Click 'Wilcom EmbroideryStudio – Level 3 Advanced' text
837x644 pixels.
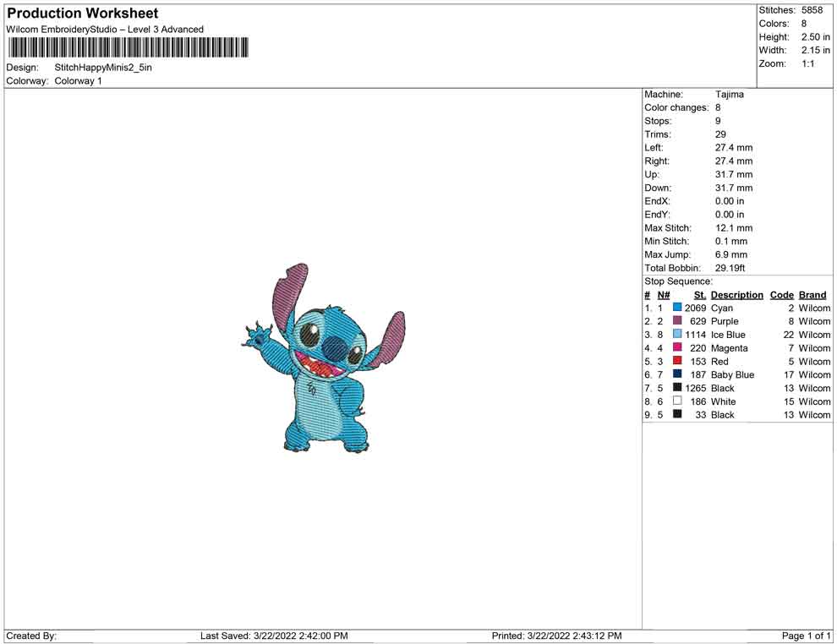105,30
